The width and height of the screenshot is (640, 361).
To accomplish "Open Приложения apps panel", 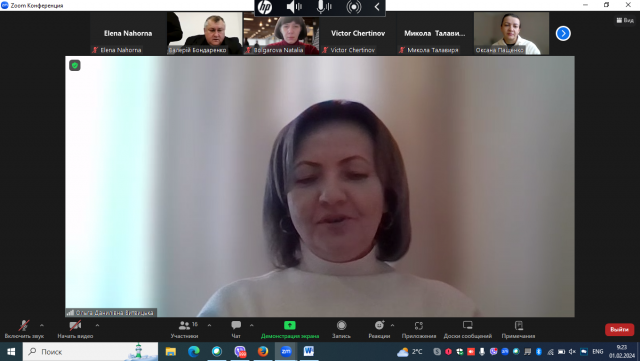I will (419, 329).
